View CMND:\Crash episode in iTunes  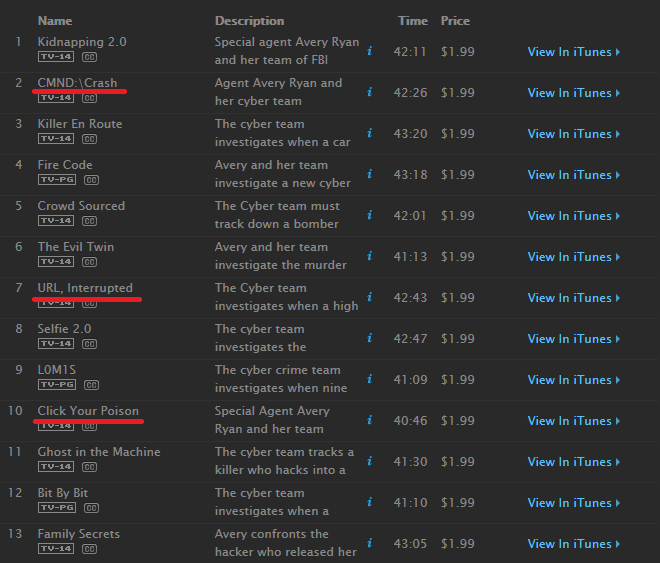(573, 93)
